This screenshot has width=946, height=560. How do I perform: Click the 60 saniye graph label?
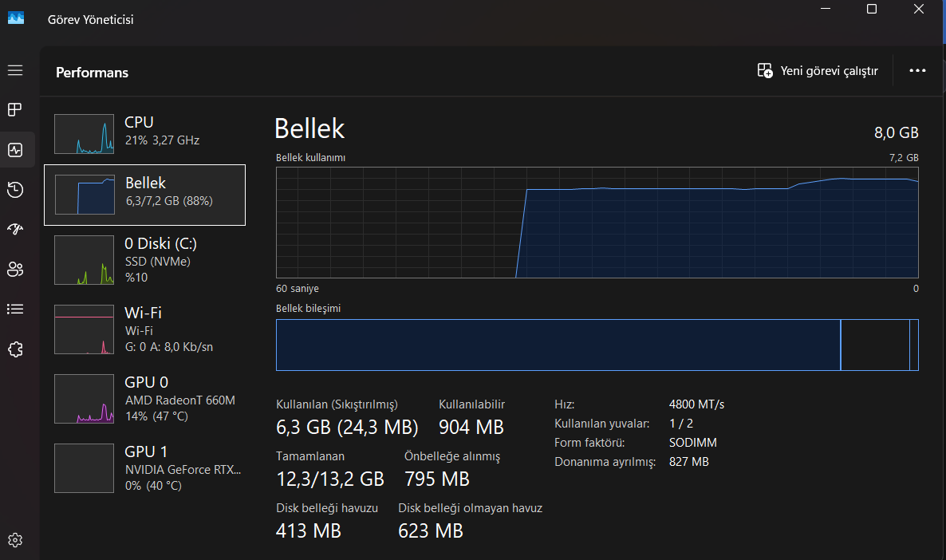pyautogui.click(x=298, y=289)
